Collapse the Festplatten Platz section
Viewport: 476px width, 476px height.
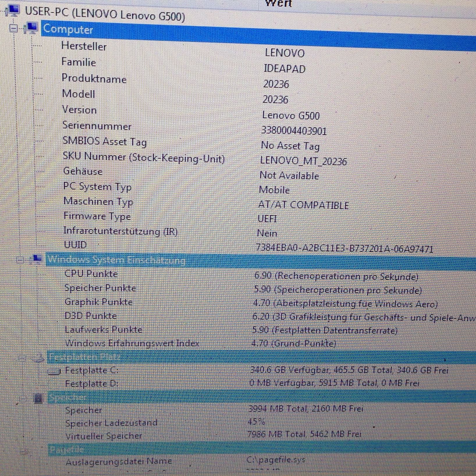coord(22,358)
